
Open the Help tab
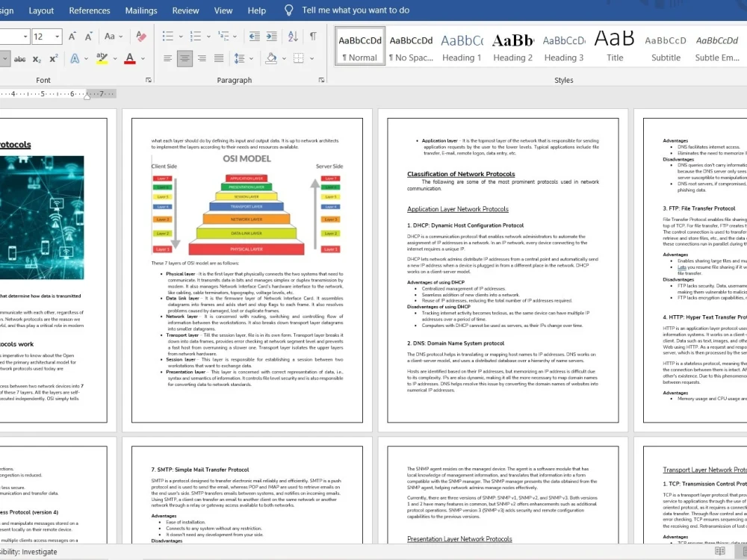(x=257, y=10)
